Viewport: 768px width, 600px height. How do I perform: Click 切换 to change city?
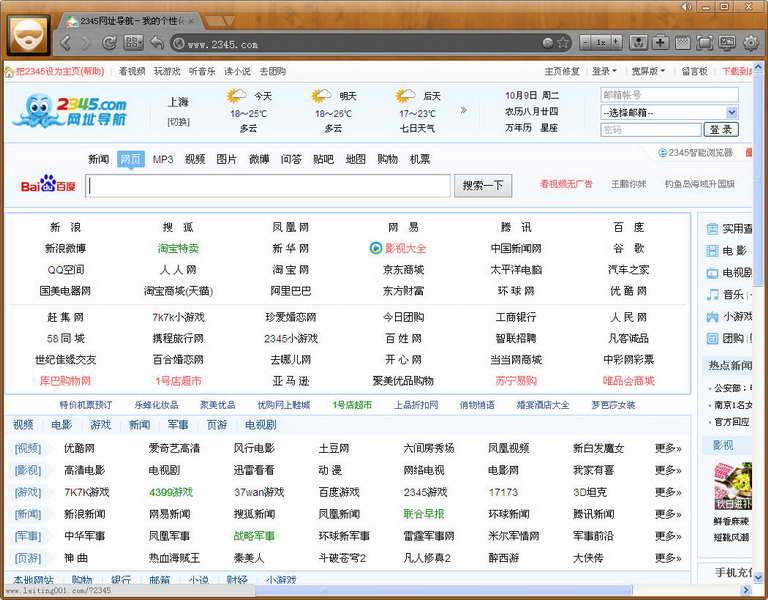[x=178, y=122]
